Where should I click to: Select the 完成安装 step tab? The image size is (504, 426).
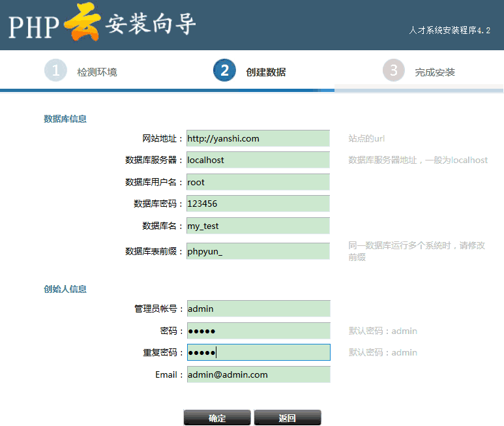coord(435,72)
